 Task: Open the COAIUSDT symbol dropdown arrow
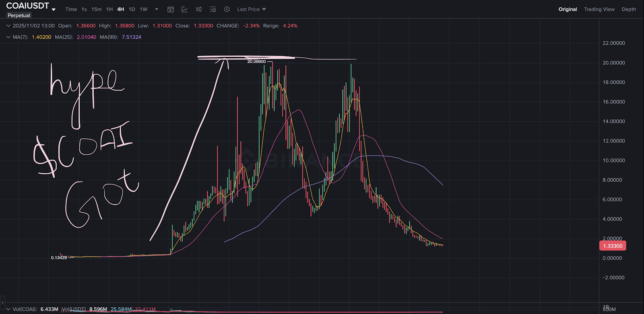[x=54, y=10]
